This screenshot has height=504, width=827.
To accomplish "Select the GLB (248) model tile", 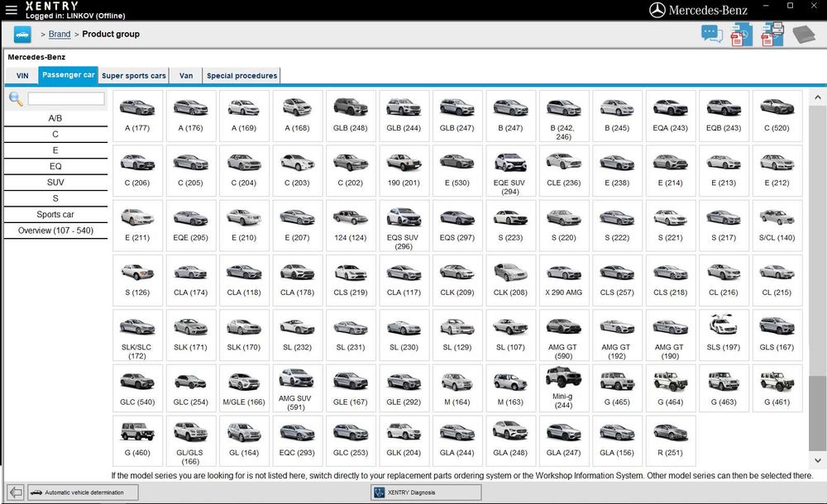I will 350,116.
